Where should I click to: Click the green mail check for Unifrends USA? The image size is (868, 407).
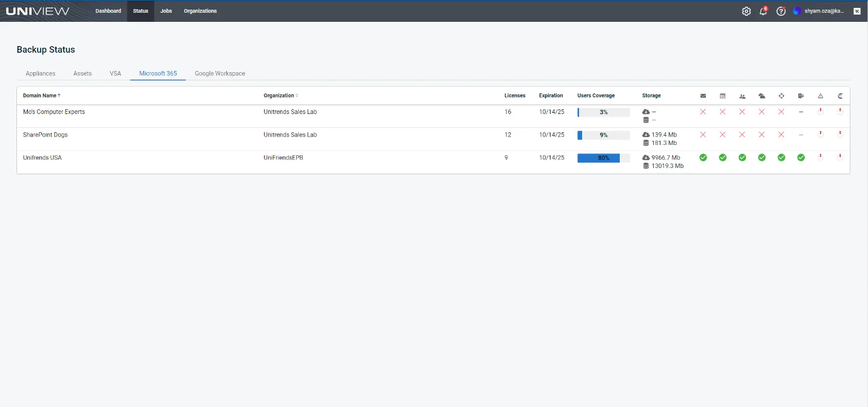point(703,158)
